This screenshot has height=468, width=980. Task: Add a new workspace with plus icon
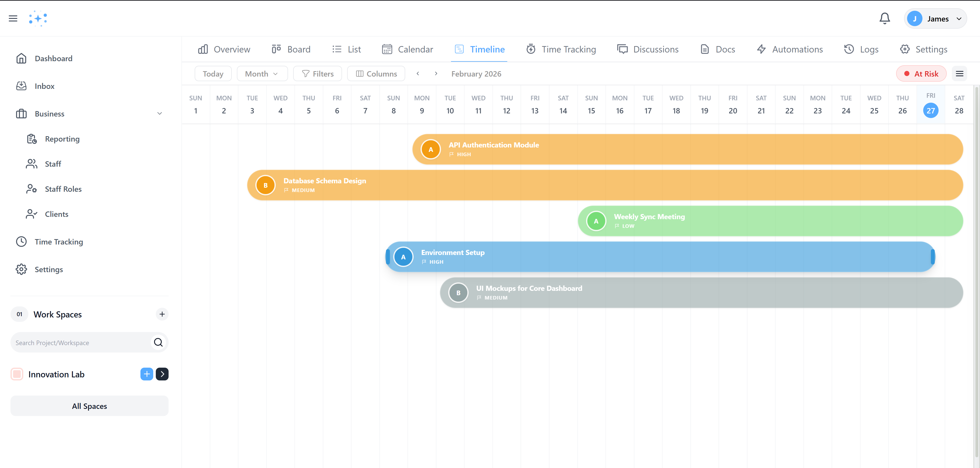[162, 314]
